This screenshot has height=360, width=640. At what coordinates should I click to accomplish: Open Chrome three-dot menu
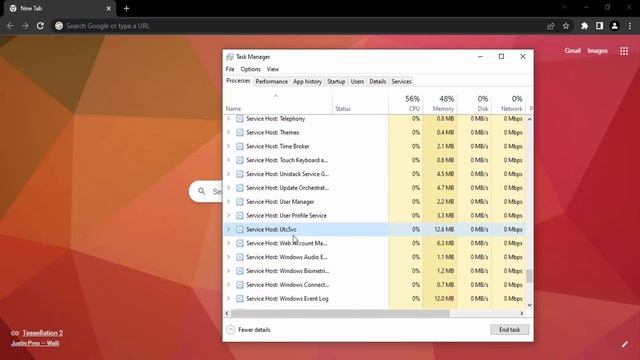click(630, 26)
